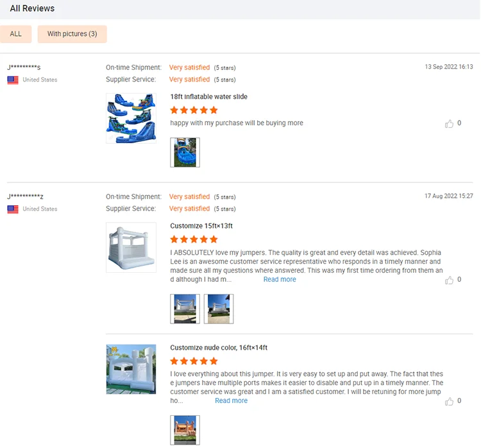Select reviewer name J**********s
This screenshot has height=448, width=481.
(24, 67)
